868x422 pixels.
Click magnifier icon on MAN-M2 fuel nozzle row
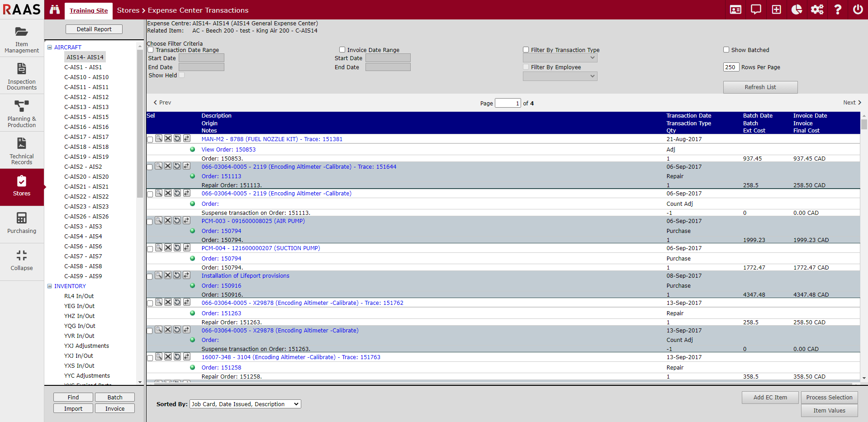pyautogui.click(x=159, y=138)
